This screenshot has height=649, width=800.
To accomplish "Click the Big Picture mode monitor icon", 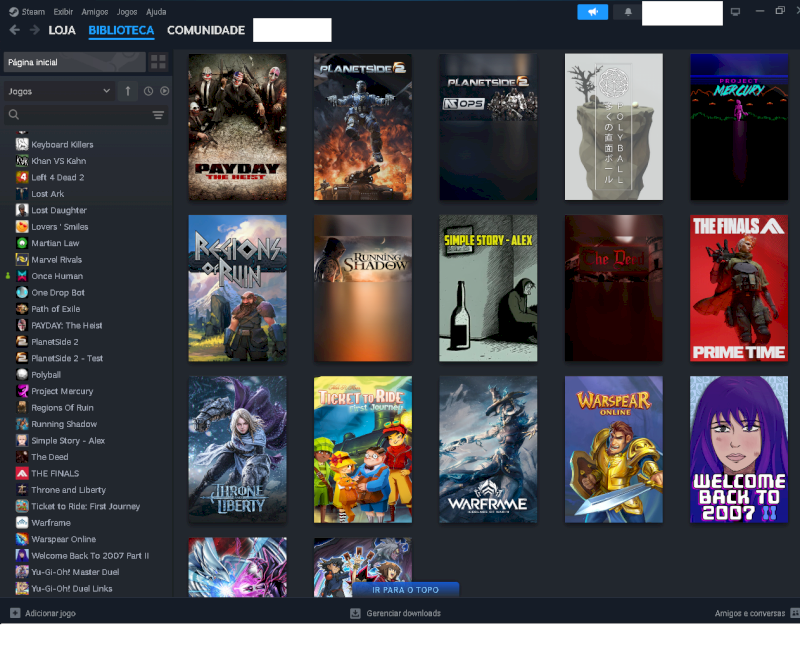I will point(735,12).
